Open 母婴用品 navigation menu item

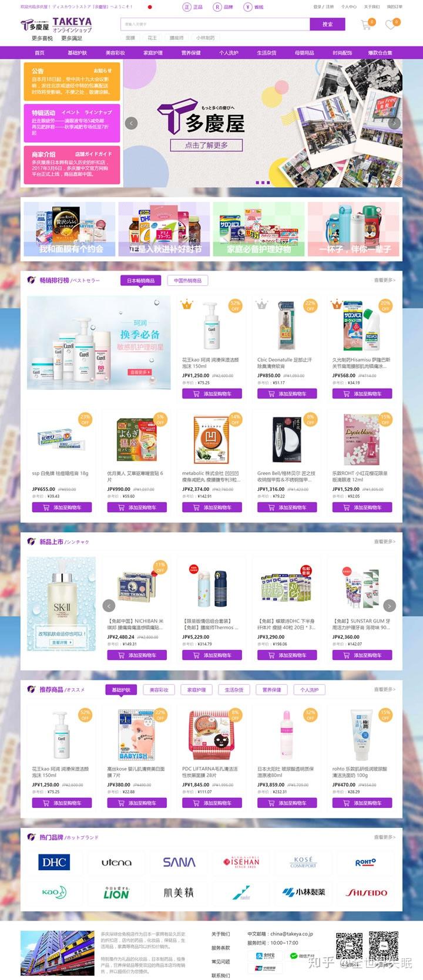(304, 53)
